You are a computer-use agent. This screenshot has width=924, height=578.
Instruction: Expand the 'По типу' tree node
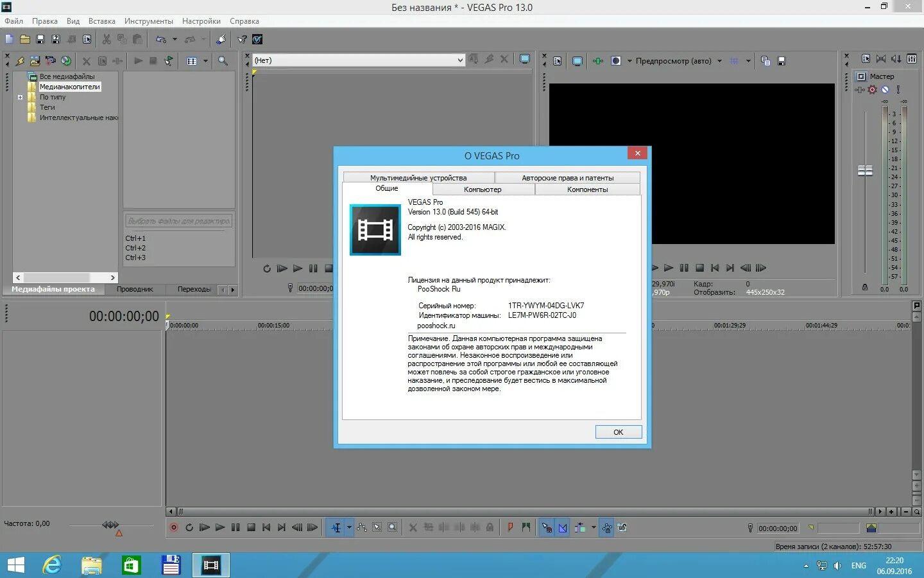click(20, 98)
